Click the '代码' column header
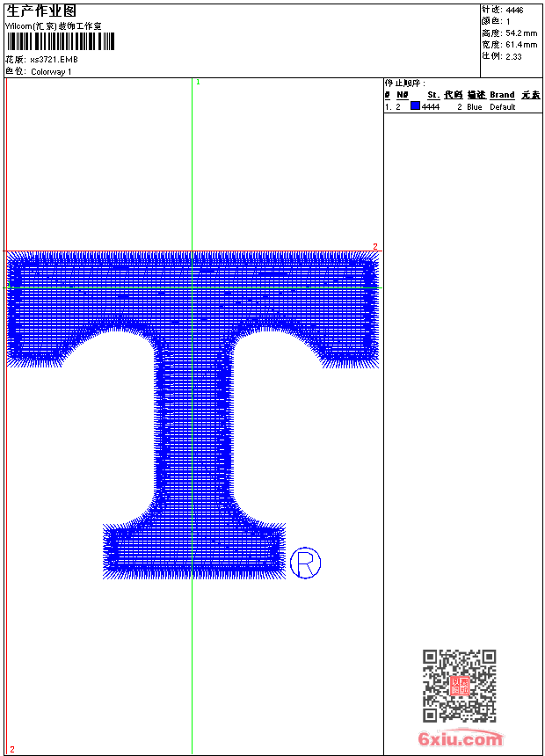This screenshot has height=756, width=545. click(x=454, y=95)
